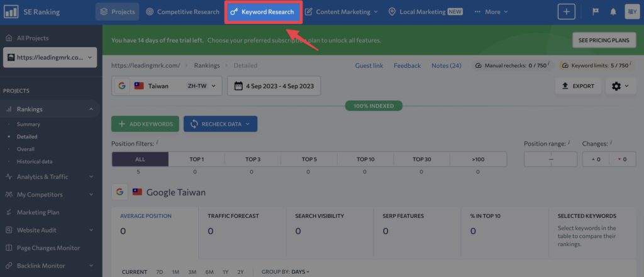Image resolution: width=644 pixels, height=277 pixels.
Task: Select CURRENT time period
Action: 135,272
